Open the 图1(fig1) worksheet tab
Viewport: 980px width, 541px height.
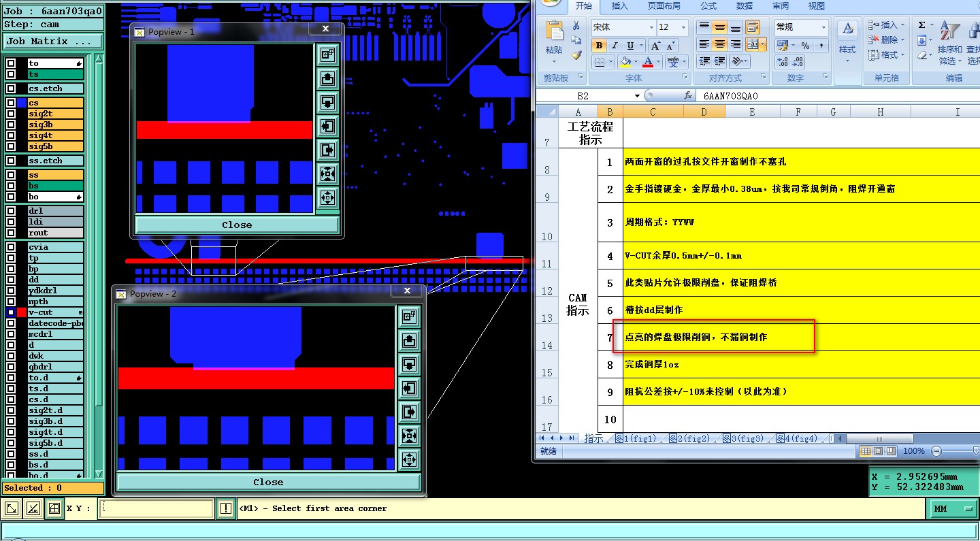[x=635, y=439]
